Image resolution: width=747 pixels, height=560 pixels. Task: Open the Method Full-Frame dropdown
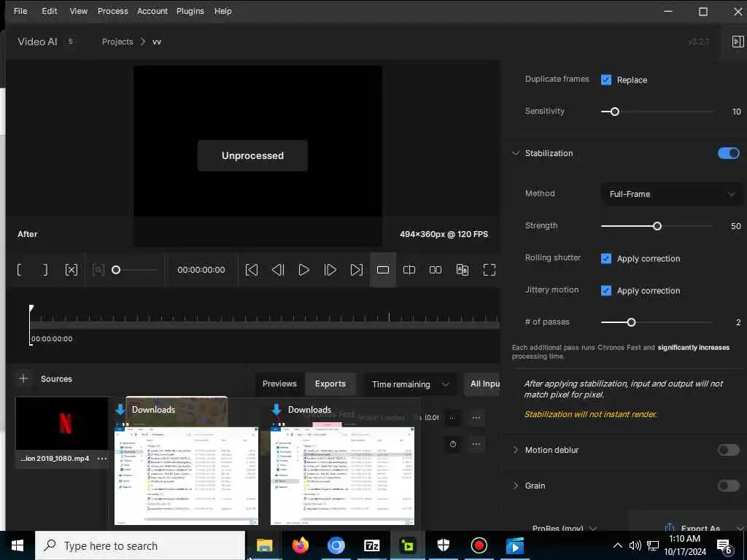[672, 194]
